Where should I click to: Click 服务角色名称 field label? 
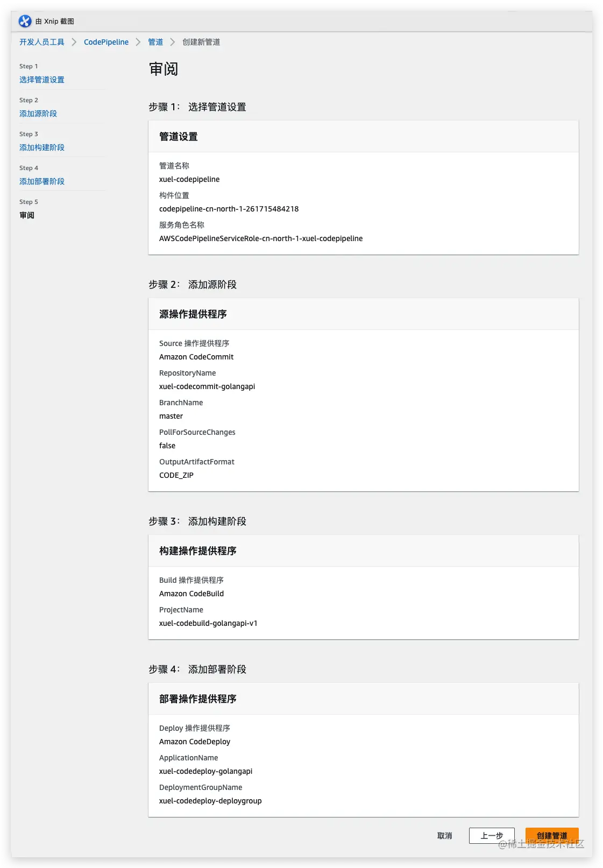(182, 225)
